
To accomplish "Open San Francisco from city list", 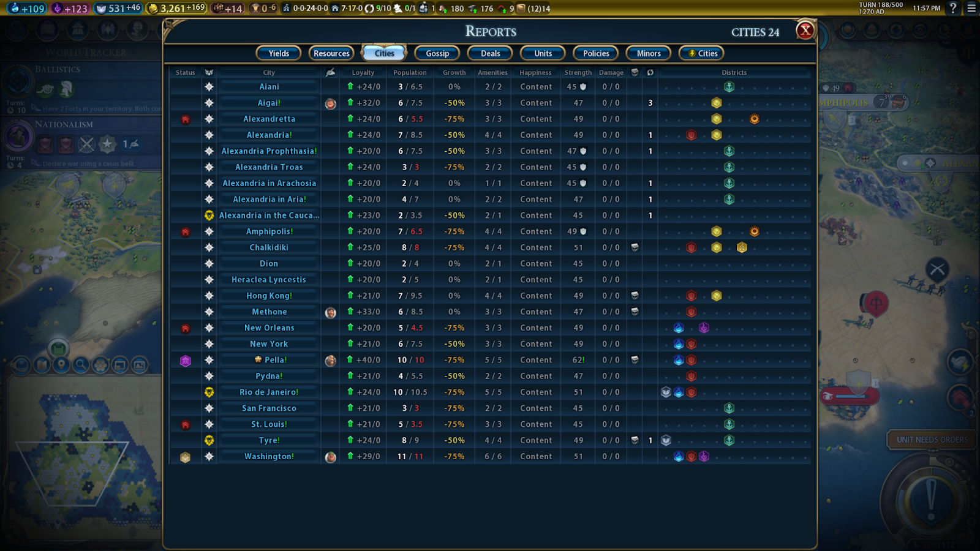I will coord(269,408).
